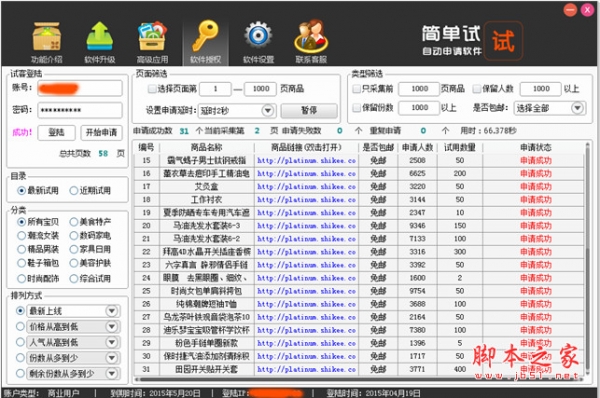The height and width of the screenshot is (398, 600).
Task: Click the orange minimize circle icon
Action: pyautogui.click(x=570, y=10)
